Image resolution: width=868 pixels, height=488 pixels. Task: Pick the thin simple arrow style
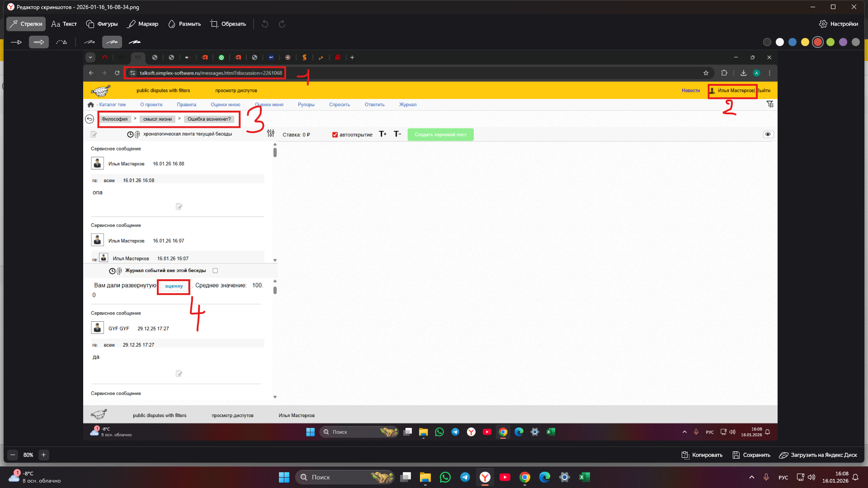tap(16, 42)
